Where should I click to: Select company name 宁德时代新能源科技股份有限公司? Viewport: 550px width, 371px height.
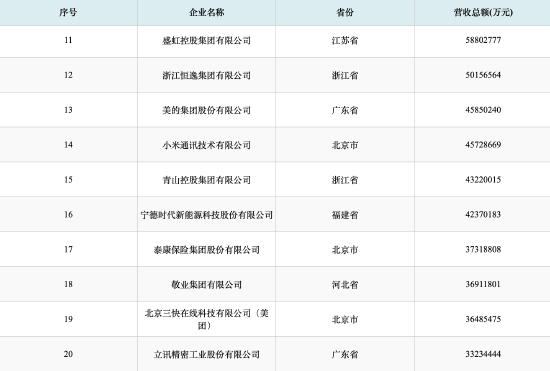click(207, 215)
